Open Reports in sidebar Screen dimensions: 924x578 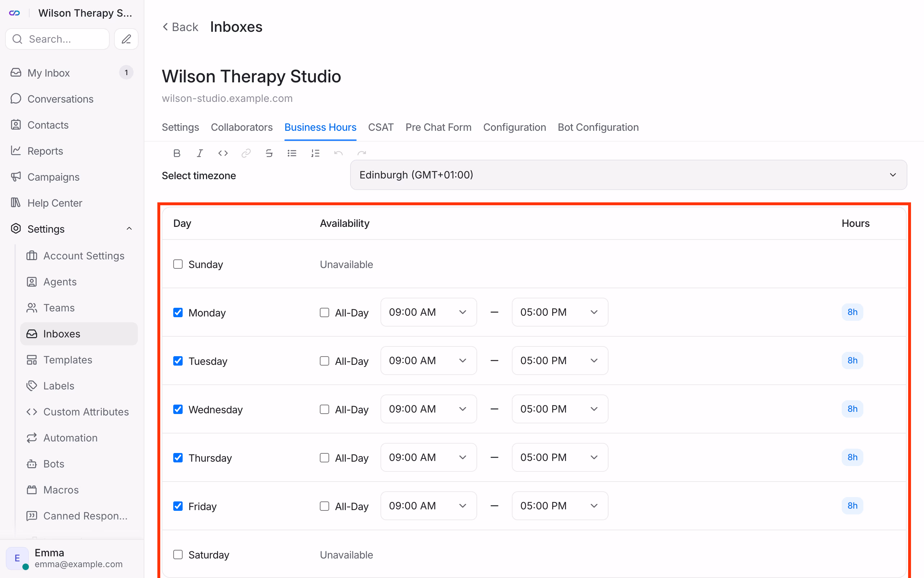[72, 151]
